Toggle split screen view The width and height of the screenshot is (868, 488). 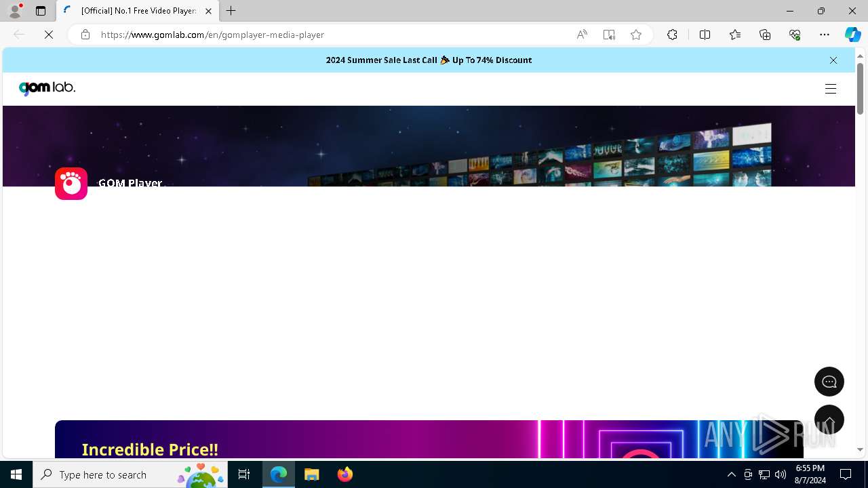click(x=705, y=35)
